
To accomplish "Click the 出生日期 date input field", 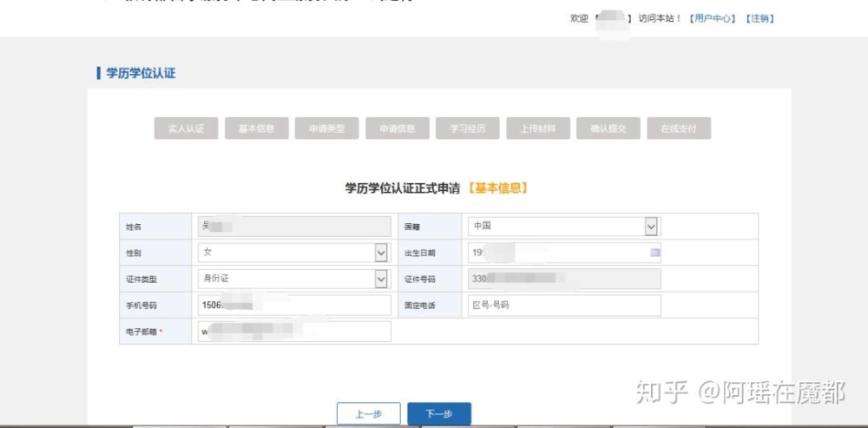I will (x=564, y=253).
